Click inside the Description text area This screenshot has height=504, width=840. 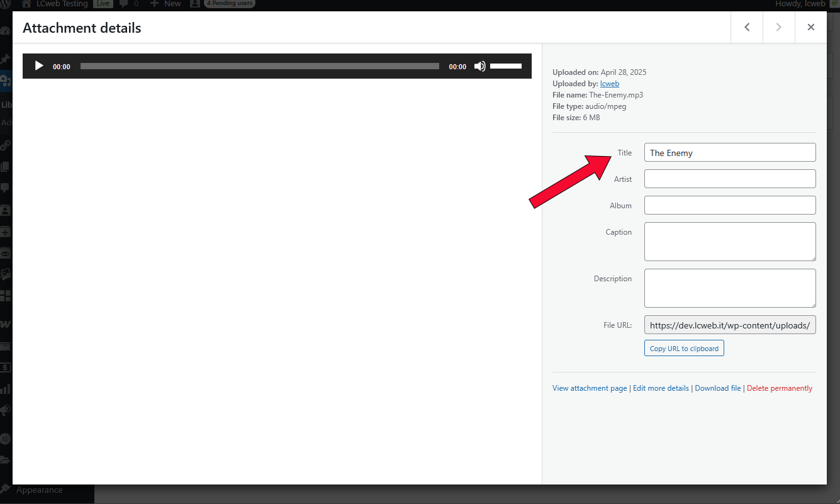pos(729,288)
